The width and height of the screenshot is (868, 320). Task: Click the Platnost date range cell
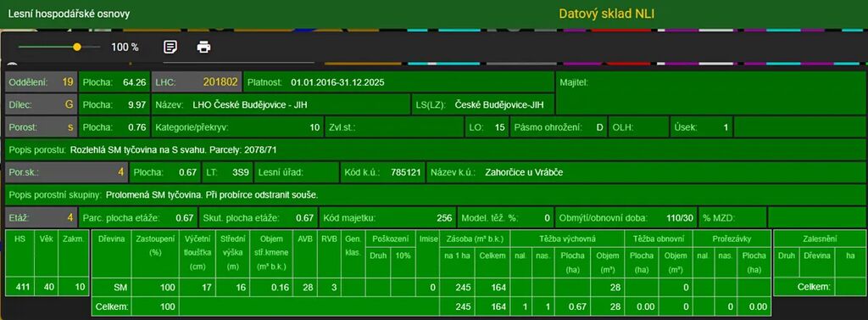click(x=398, y=82)
